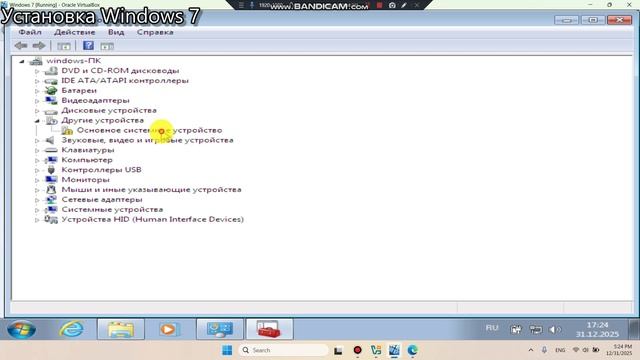Expand Системные устройства arrow
This screenshot has height=360, width=640.
pos(37,210)
